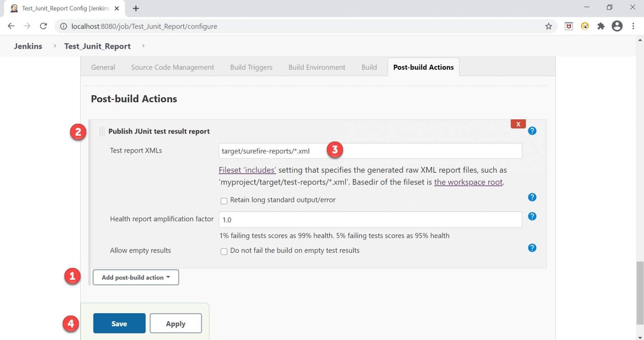Image resolution: width=644 pixels, height=340 pixels.
Task: Click the Test report XMLs label
Action: tap(136, 151)
